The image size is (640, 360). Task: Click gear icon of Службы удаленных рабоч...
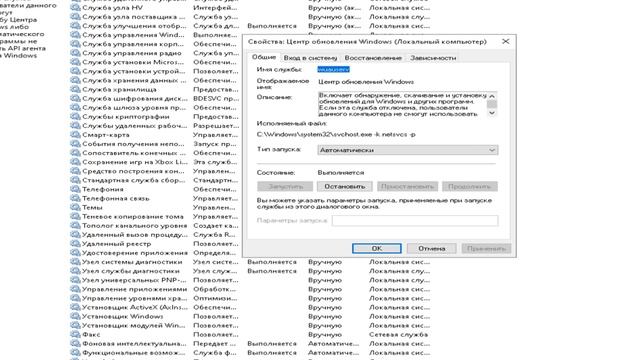click(75, 126)
